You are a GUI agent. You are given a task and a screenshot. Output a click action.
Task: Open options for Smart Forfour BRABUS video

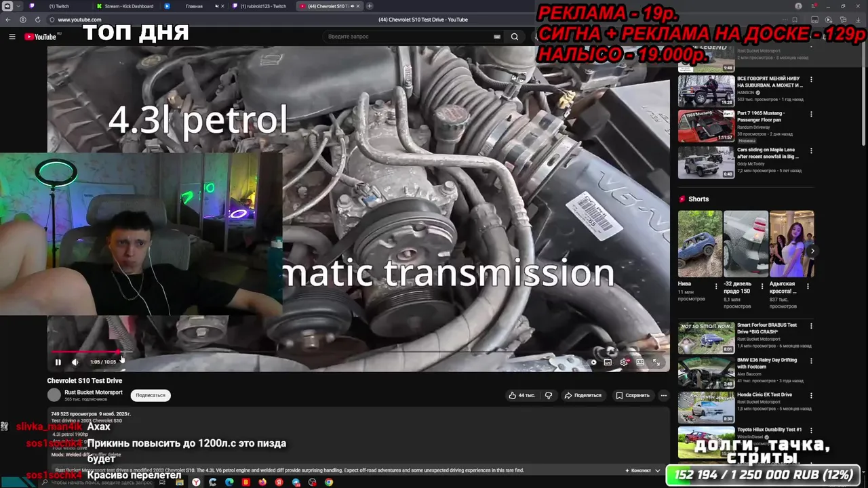pos(811,327)
